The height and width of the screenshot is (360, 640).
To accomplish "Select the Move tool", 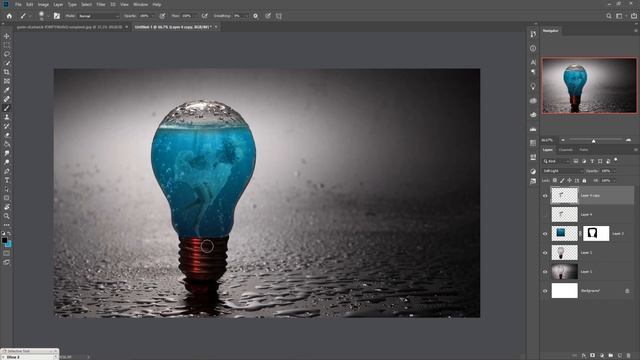I will click(7, 36).
